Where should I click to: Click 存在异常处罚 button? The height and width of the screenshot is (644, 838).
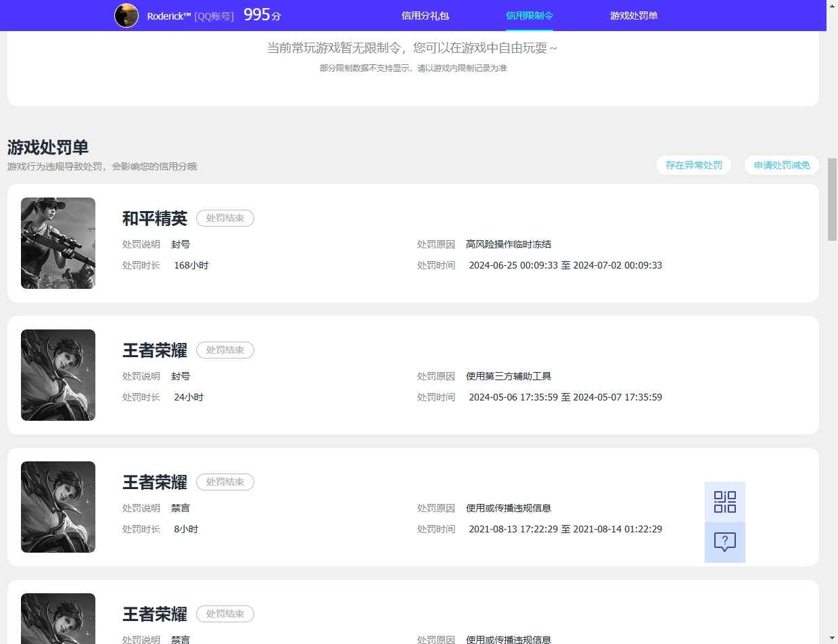pos(694,165)
